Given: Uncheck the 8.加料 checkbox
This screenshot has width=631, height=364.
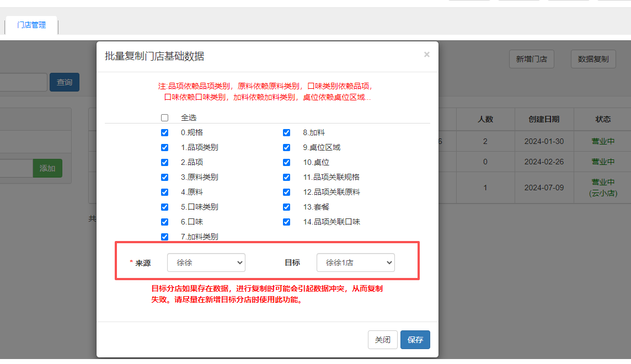Looking at the screenshot, I should point(286,132).
